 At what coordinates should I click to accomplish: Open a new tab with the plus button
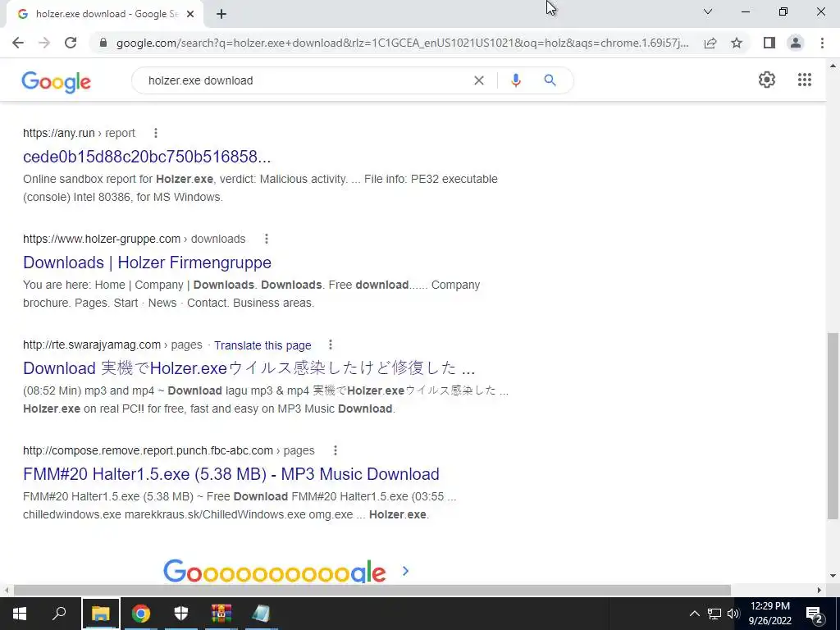221,15
